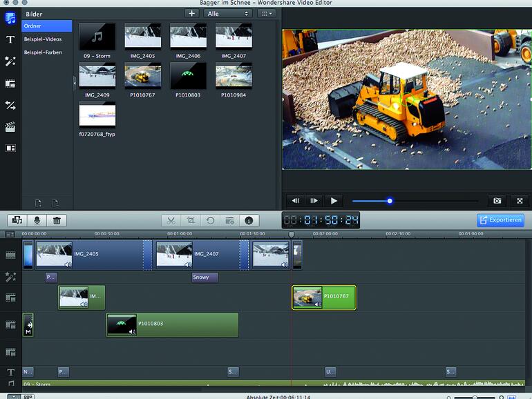Select the crop tool in timeline toolbar

point(191,220)
